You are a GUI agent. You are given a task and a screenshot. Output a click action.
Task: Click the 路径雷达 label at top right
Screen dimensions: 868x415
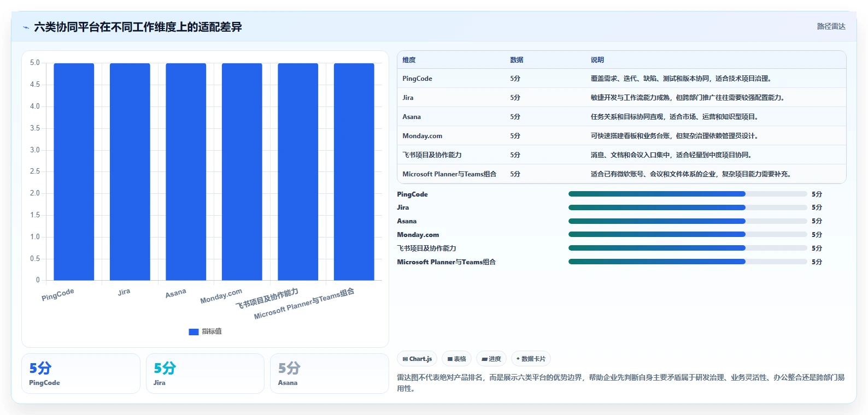click(x=831, y=26)
